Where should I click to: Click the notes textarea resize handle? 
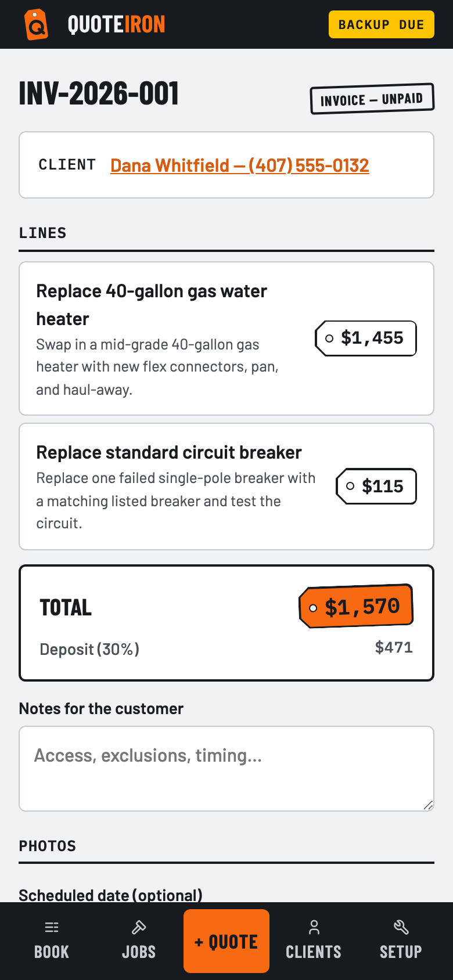(428, 805)
